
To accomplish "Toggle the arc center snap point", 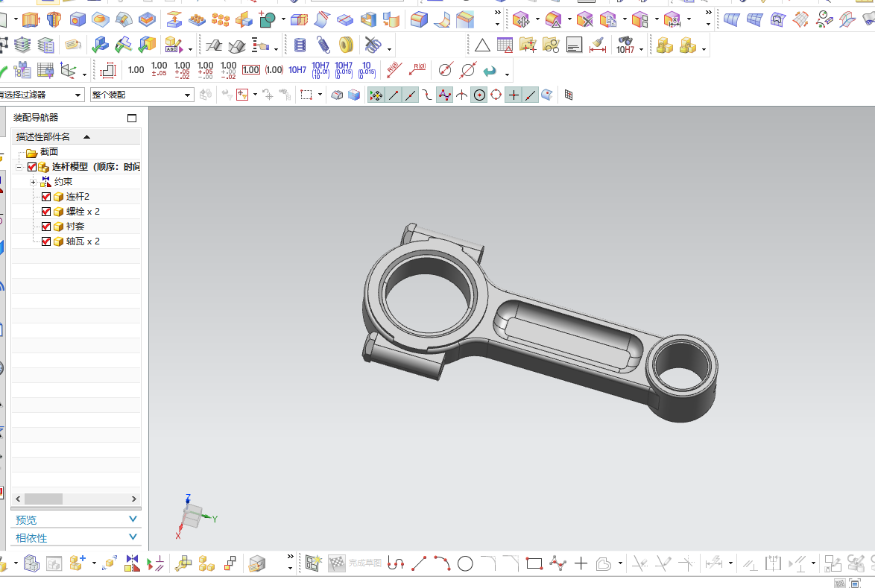I will (479, 95).
